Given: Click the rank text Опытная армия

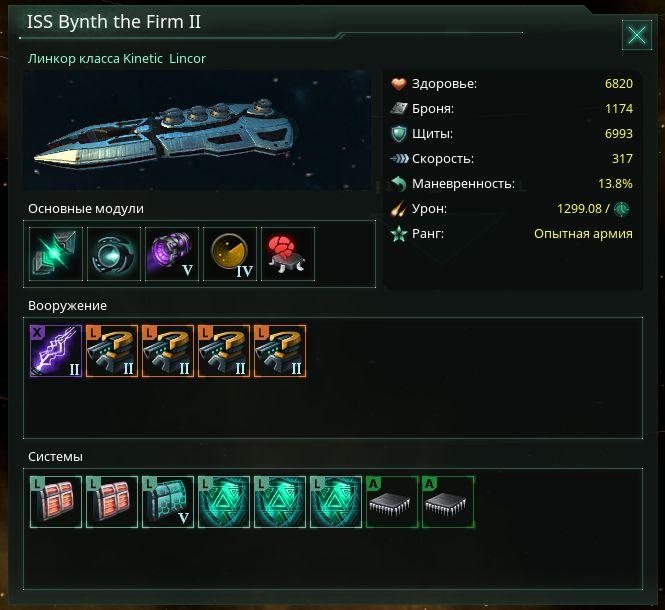Looking at the screenshot, I should click(x=583, y=234).
